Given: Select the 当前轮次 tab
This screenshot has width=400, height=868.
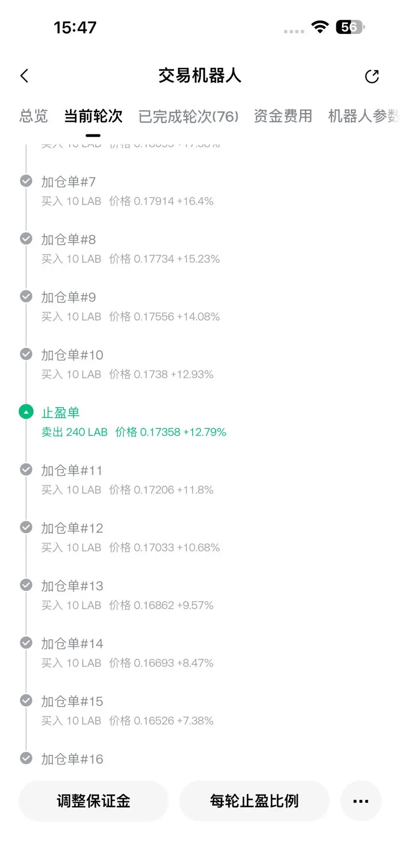Looking at the screenshot, I should coord(93,116).
